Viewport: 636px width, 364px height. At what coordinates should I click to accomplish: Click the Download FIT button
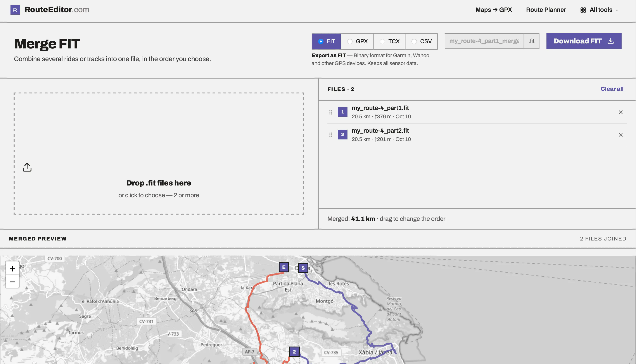pos(584,41)
